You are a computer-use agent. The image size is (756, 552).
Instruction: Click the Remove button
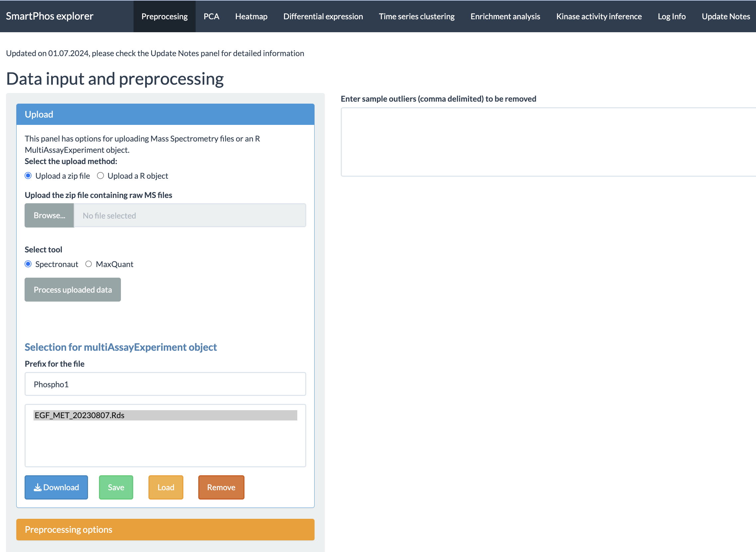coord(221,488)
